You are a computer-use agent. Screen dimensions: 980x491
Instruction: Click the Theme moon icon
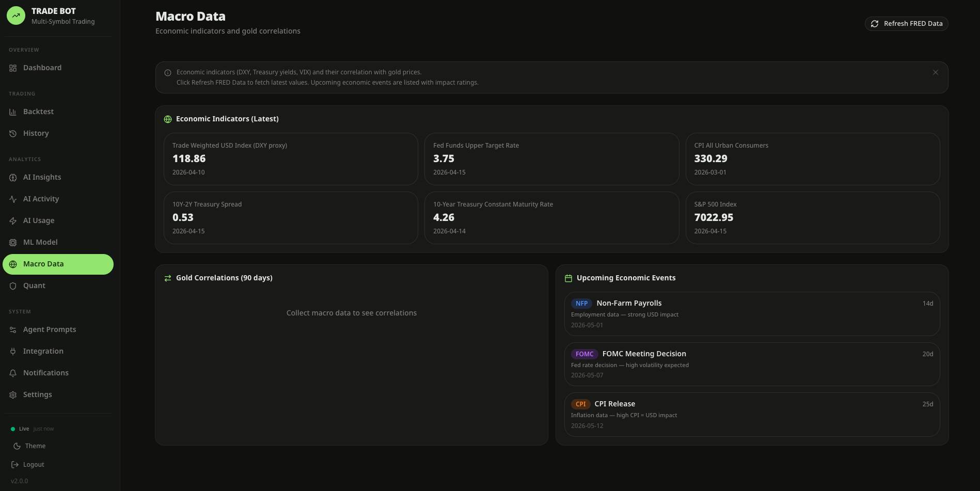coord(17,446)
